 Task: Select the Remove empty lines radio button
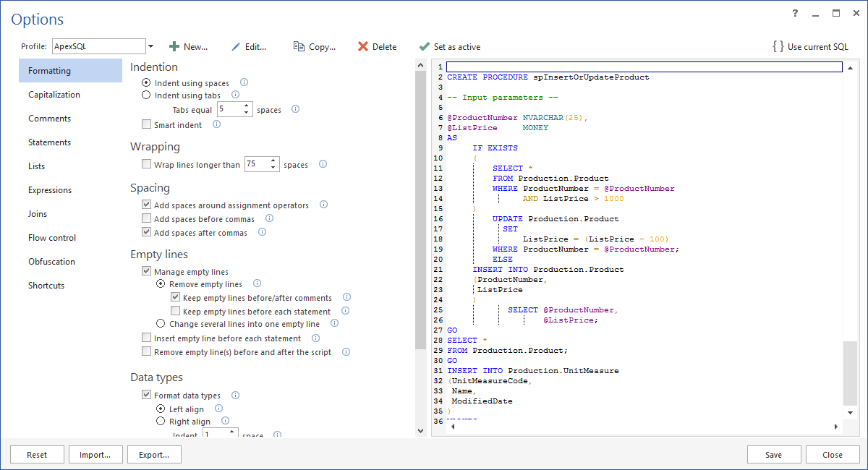(161, 284)
